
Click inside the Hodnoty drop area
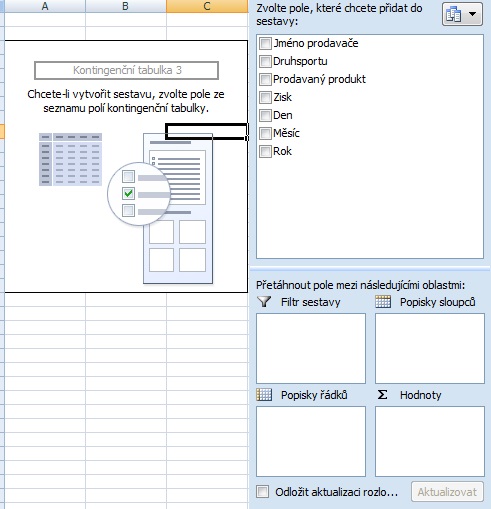pyautogui.click(x=430, y=441)
